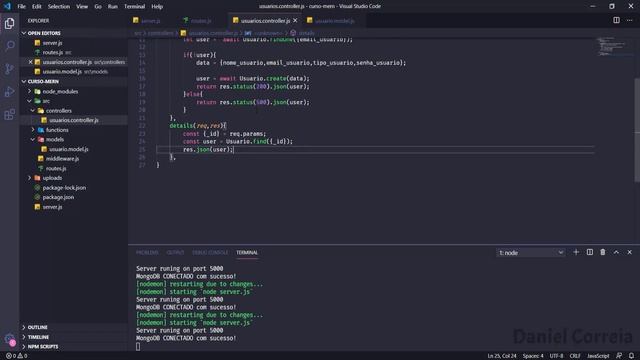Switch to the Debug Console tab
Screen dimensions: 640x360
[210, 253]
